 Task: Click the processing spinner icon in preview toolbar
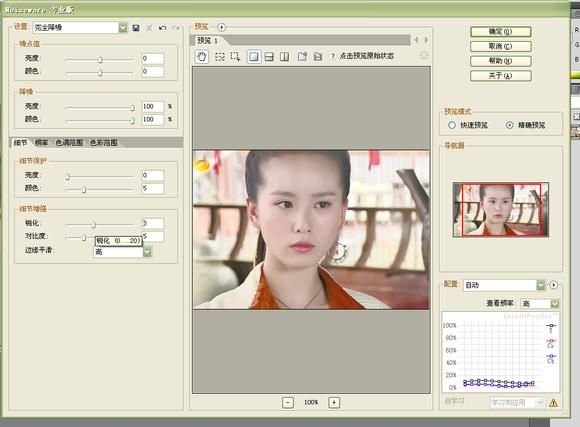click(x=424, y=56)
